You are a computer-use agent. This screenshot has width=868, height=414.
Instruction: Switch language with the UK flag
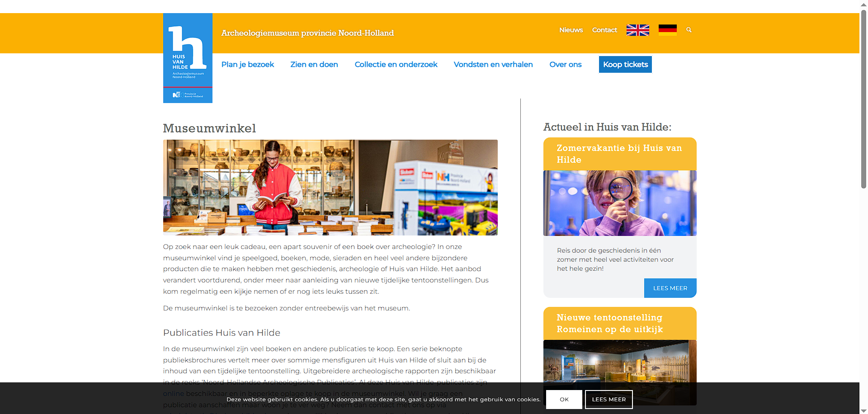[x=637, y=30]
